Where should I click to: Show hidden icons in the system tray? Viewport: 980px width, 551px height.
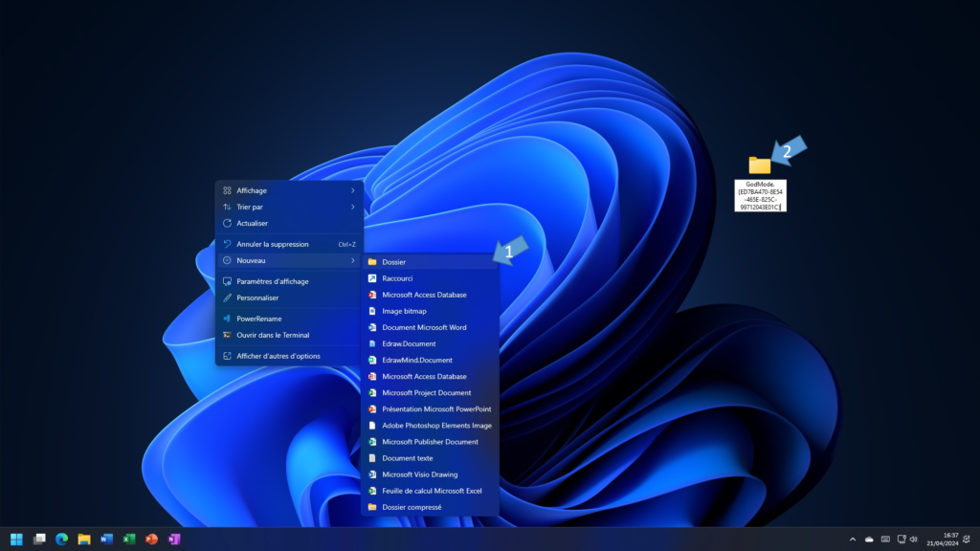[854, 539]
